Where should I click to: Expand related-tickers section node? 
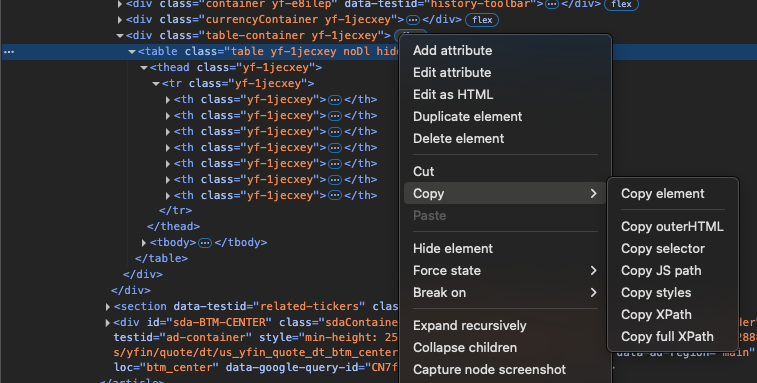coord(108,307)
